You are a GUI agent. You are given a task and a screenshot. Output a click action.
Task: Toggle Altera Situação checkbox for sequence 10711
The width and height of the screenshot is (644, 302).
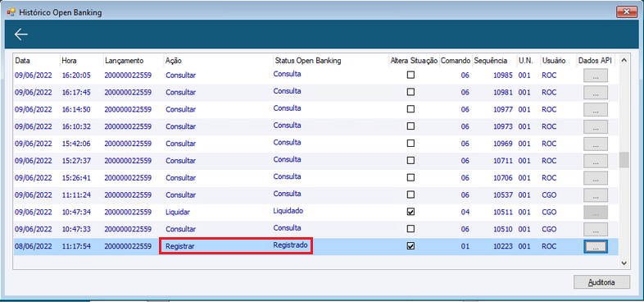point(410,161)
